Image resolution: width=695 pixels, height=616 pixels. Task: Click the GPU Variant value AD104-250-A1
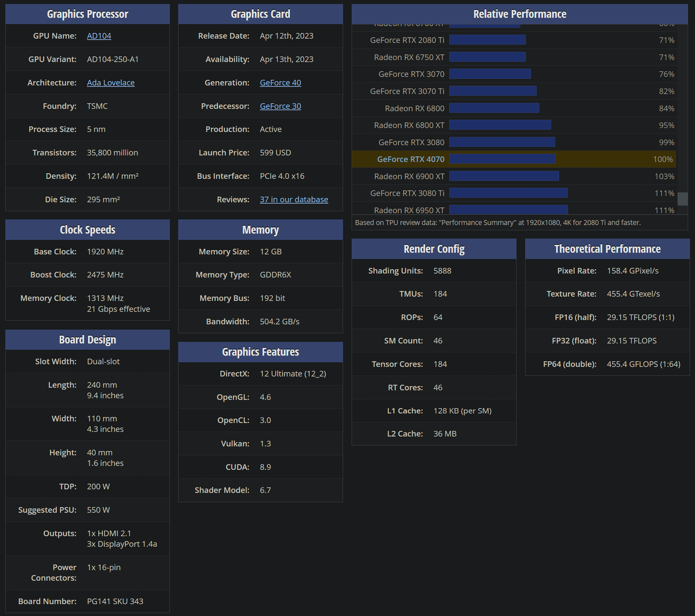(113, 59)
